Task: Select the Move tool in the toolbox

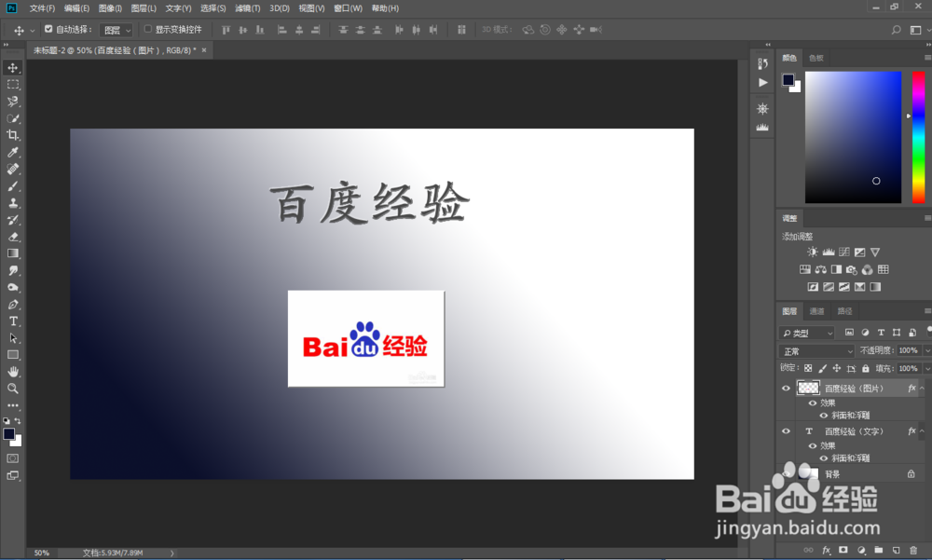Action: pos(12,68)
